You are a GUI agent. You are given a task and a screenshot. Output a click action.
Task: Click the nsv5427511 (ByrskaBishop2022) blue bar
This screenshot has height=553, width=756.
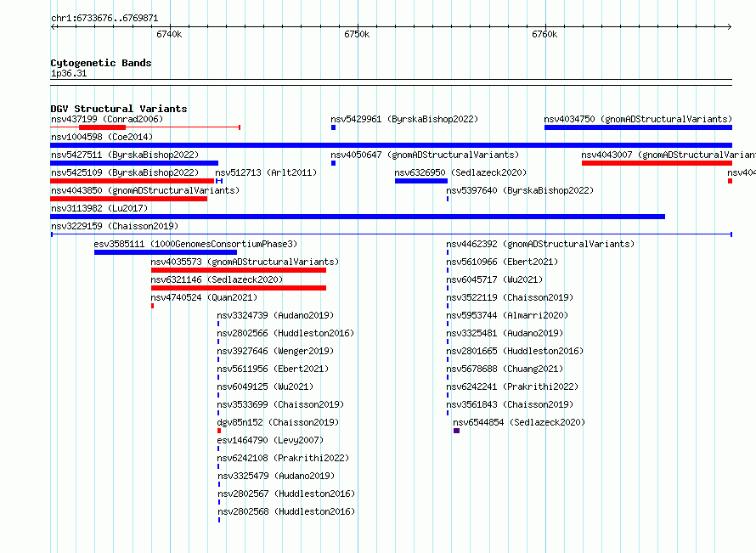[134, 163]
